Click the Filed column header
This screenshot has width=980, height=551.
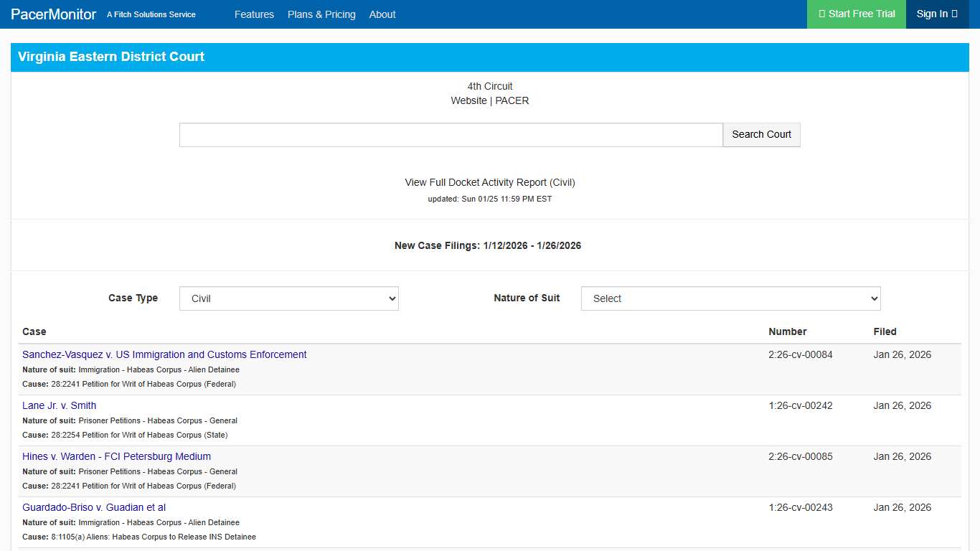pos(885,331)
